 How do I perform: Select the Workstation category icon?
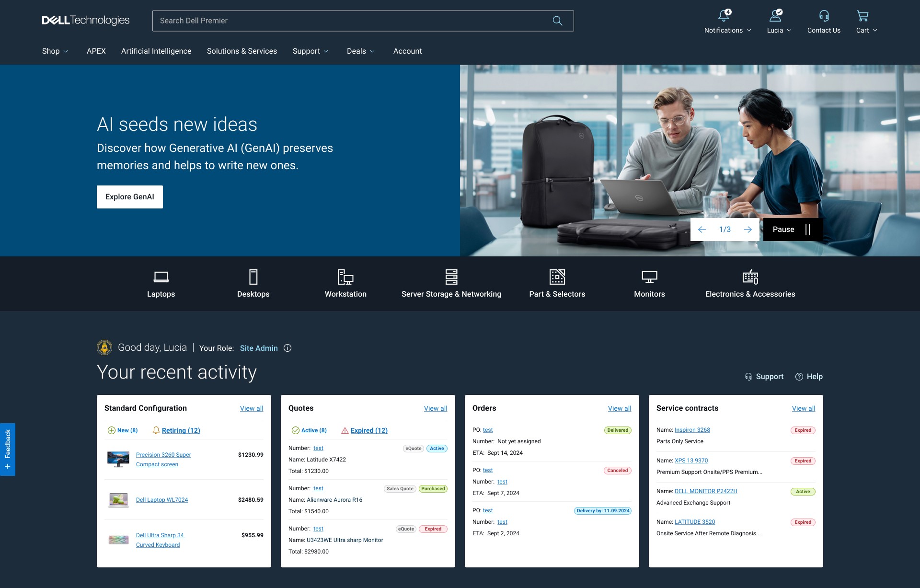(345, 277)
